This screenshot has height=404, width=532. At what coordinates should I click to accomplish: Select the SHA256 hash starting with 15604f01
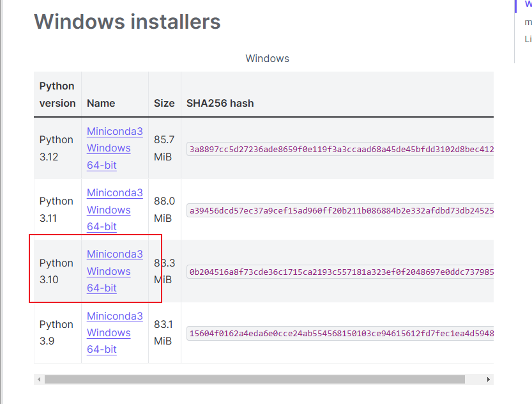340,333
